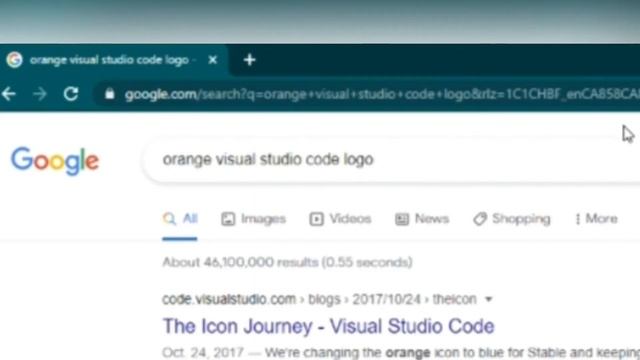Click the padlock site info icon
This screenshot has height=360, width=640.
tap(109, 94)
